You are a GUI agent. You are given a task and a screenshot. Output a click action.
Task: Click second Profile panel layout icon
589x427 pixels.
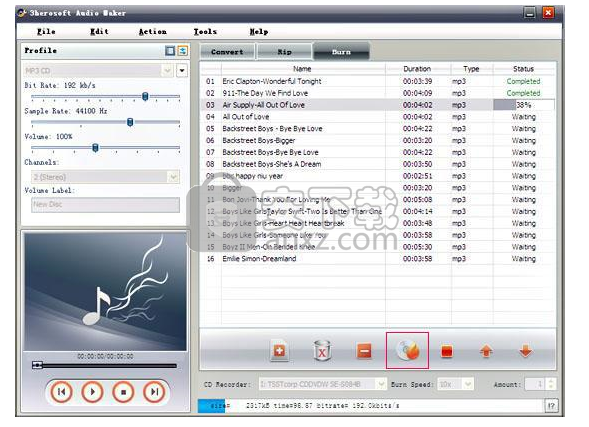tap(183, 51)
